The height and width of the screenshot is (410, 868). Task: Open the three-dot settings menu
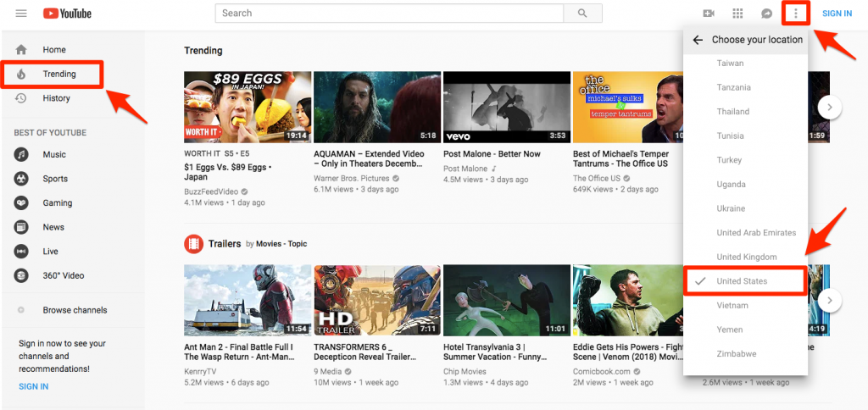(795, 14)
